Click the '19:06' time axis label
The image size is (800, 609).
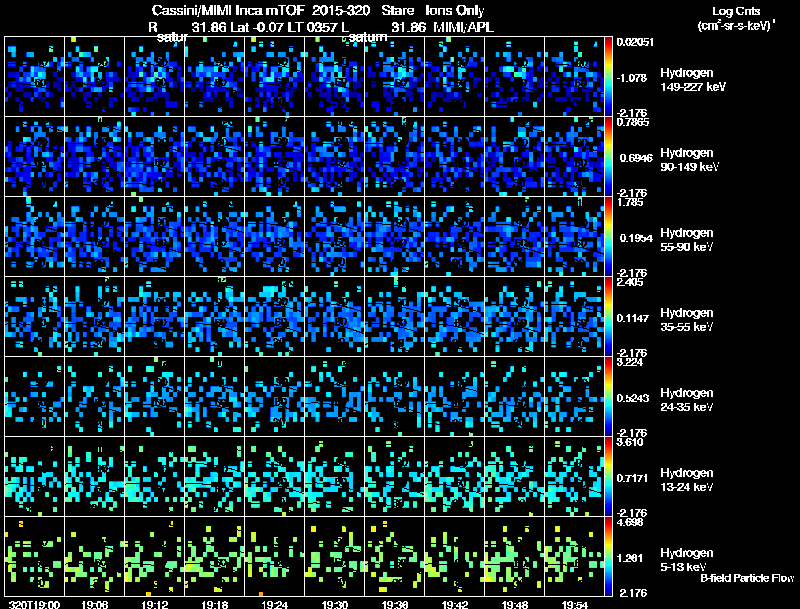pos(94,605)
